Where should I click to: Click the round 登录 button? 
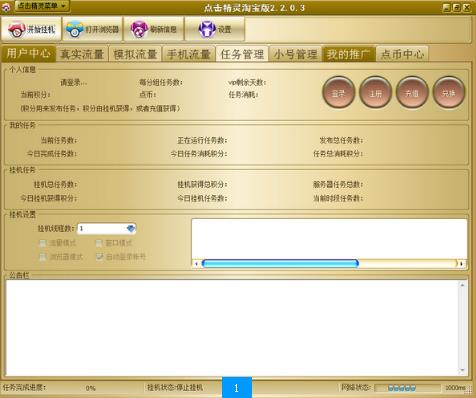coord(338,92)
